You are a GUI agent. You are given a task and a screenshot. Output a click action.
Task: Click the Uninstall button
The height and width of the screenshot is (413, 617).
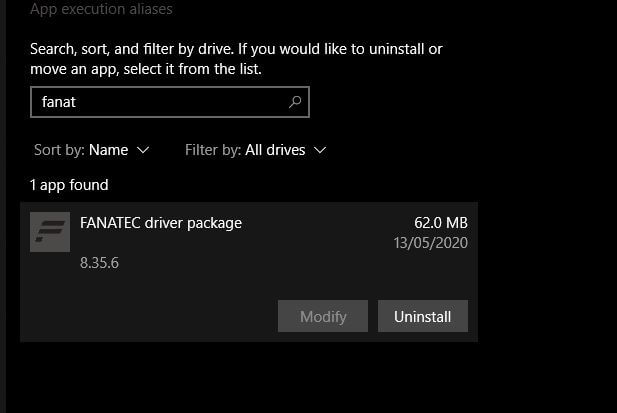423,316
